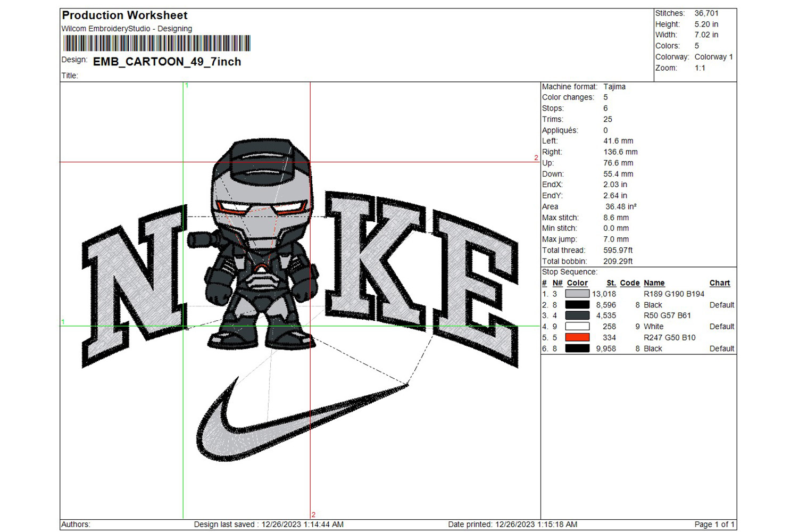Click the Height value 5.20 in
The width and height of the screenshot is (799, 532).
coord(706,24)
